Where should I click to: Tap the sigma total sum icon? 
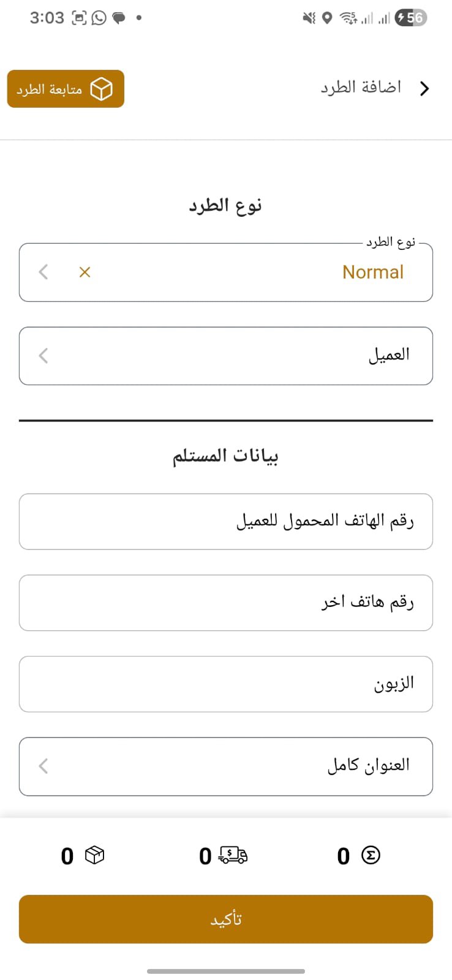371,855
